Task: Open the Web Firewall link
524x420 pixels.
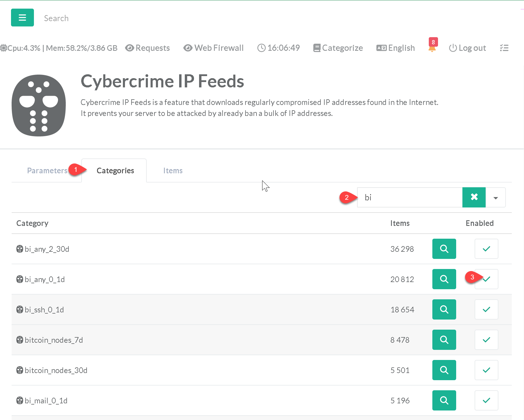Action: [214, 48]
